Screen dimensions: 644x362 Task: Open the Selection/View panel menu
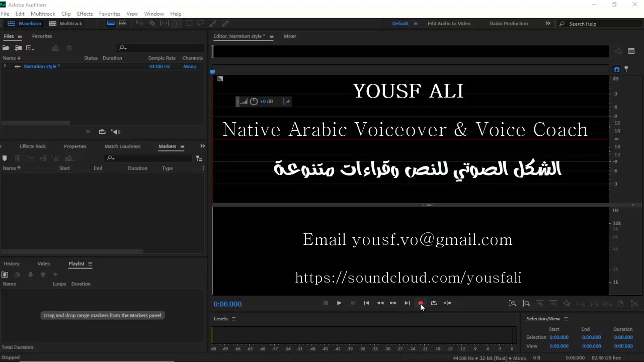[x=566, y=319]
